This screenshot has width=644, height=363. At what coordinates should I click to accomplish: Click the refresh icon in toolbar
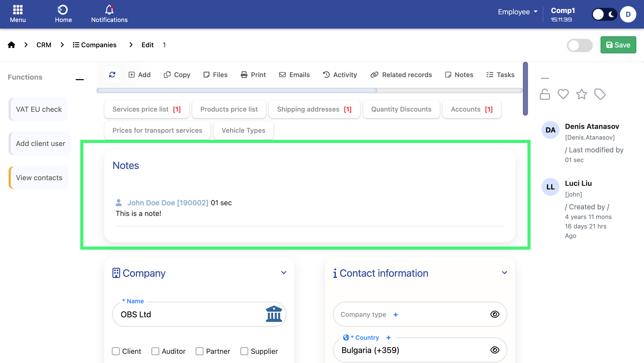[x=112, y=75]
